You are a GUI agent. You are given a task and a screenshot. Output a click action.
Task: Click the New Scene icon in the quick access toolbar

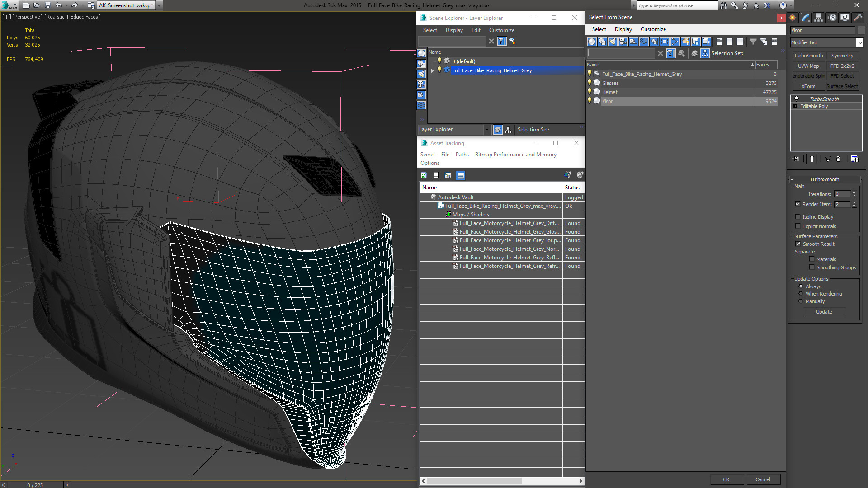(x=26, y=5)
